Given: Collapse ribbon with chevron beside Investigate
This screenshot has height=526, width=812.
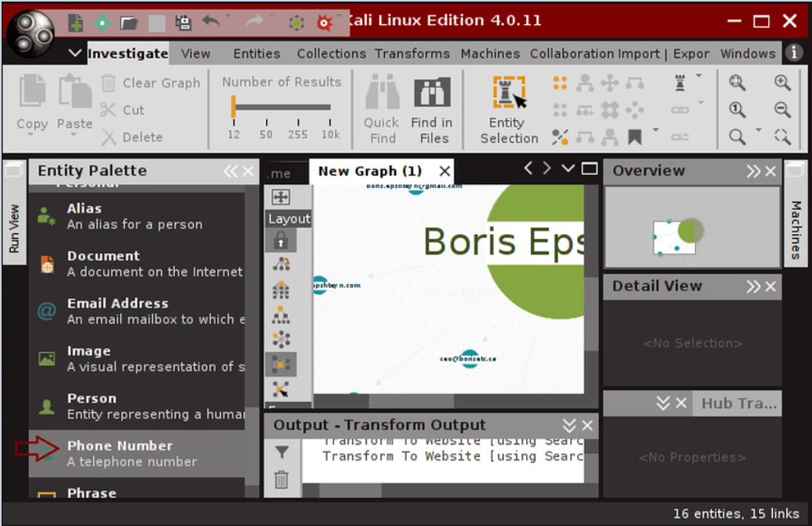Looking at the screenshot, I should (75, 53).
